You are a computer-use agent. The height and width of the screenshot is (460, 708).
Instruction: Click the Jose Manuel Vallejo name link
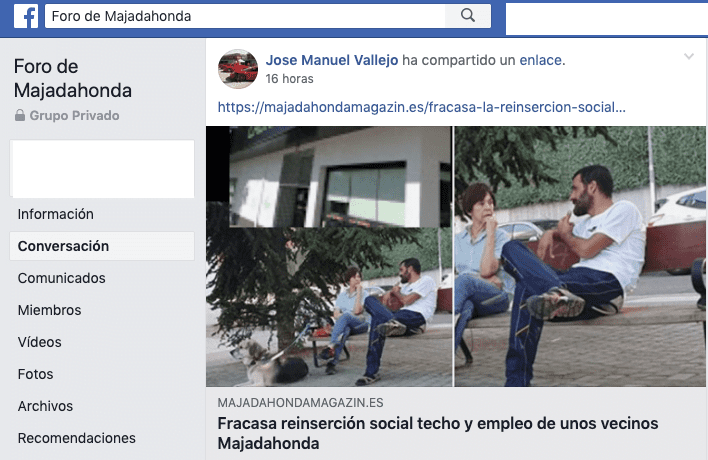coord(332,60)
